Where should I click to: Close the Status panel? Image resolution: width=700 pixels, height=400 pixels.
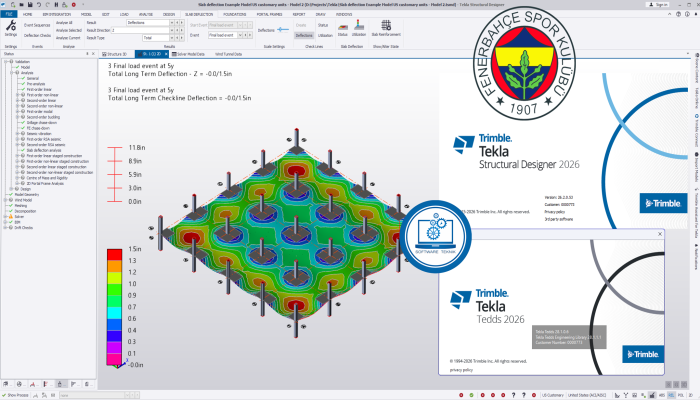[93, 54]
